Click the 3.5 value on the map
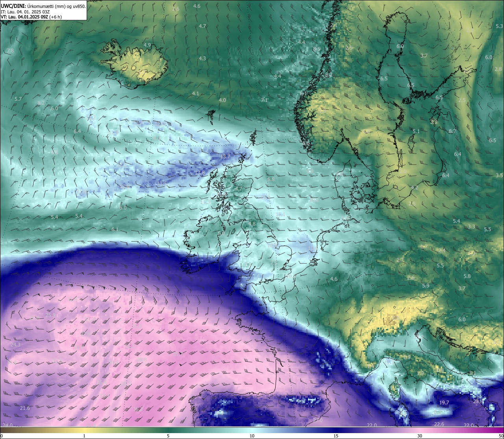The height and width of the screenshot is (439, 504). pos(499,175)
